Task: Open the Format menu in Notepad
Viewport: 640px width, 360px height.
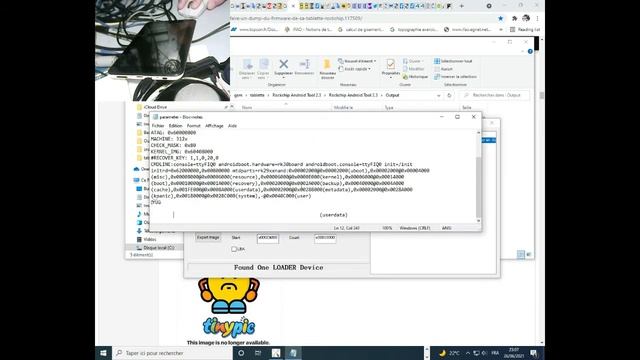Action: coord(193,126)
